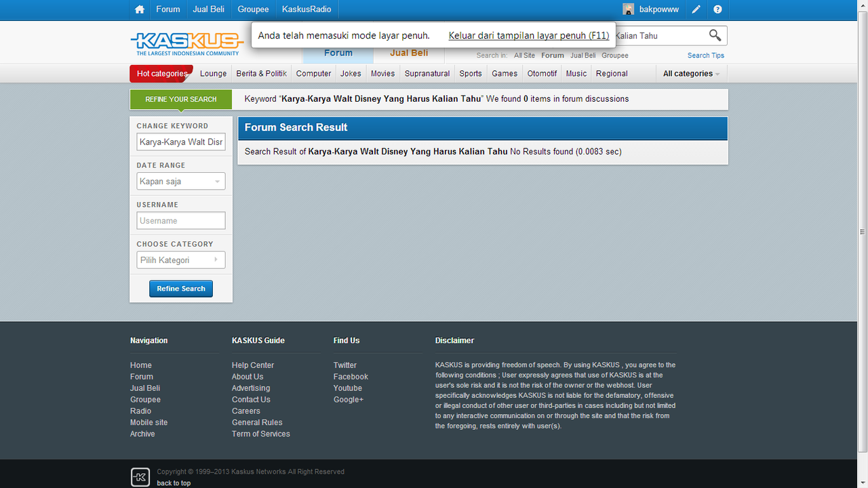868x488 pixels.
Task: Set search scope to All Site
Action: pos(524,56)
